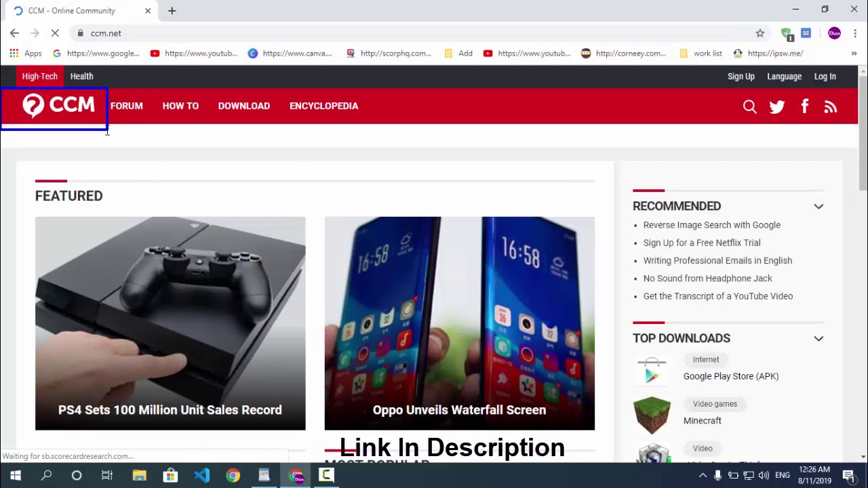This screenshot has width=868, height=488.
Task: Close the CCM Online Community tab
Action: coord(148,11)
